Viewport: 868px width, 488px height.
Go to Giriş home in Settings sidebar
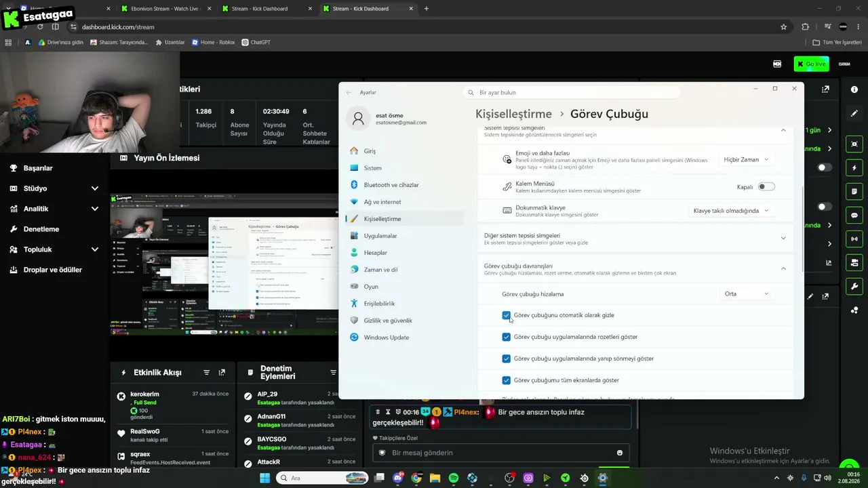404,151
